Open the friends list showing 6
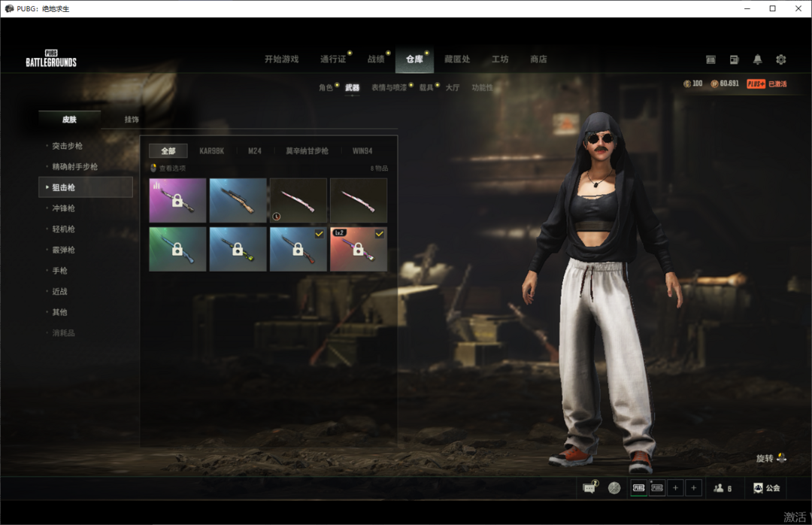This screenshot has width=812, height=525. pos(723,488)
